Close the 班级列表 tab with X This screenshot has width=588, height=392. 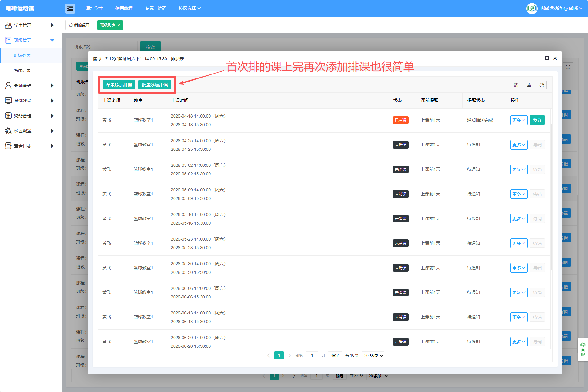pos(119,25)
